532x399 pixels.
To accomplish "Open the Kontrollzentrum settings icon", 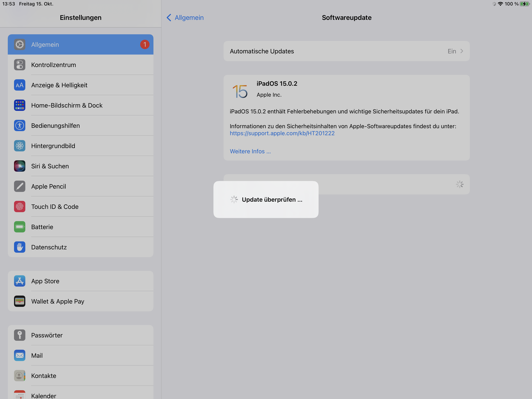I will [x=19, y=65].
